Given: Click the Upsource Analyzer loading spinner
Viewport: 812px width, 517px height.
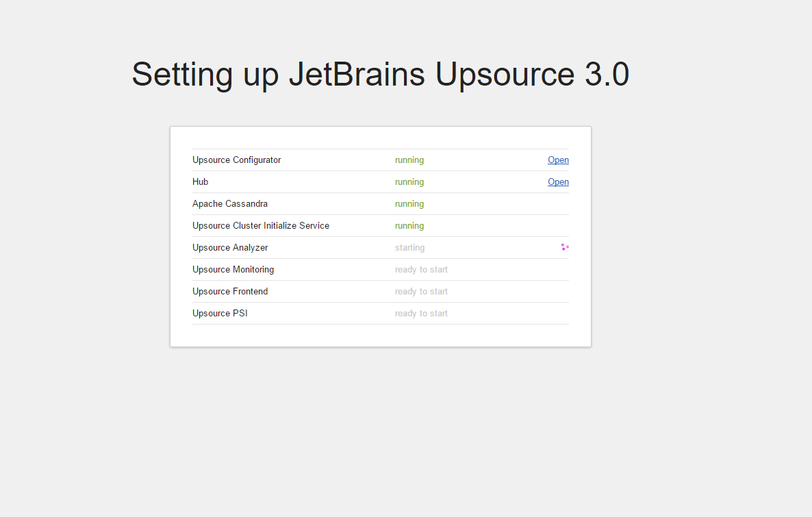Looking at the screenshot, I should pyautogui.click(x=564, y=247).
